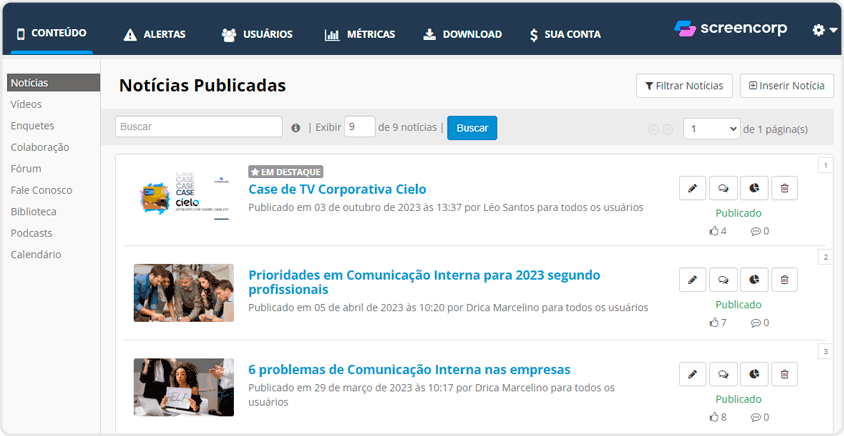Select Notícias in the sidebar
This screenshot has width=844, height=436.
pos(53,83)
